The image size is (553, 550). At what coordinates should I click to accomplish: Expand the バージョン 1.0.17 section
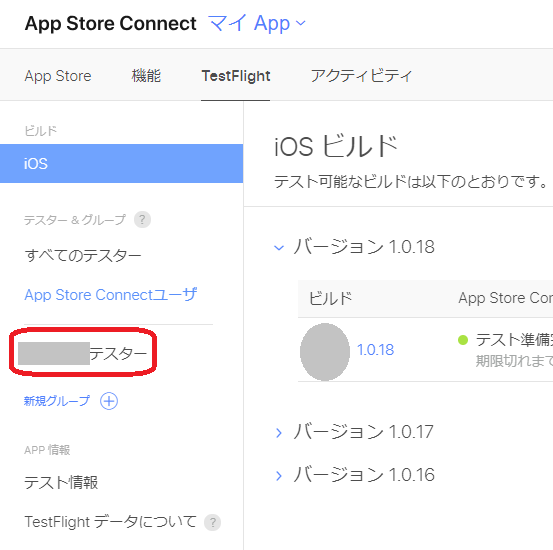coord(279,432)
